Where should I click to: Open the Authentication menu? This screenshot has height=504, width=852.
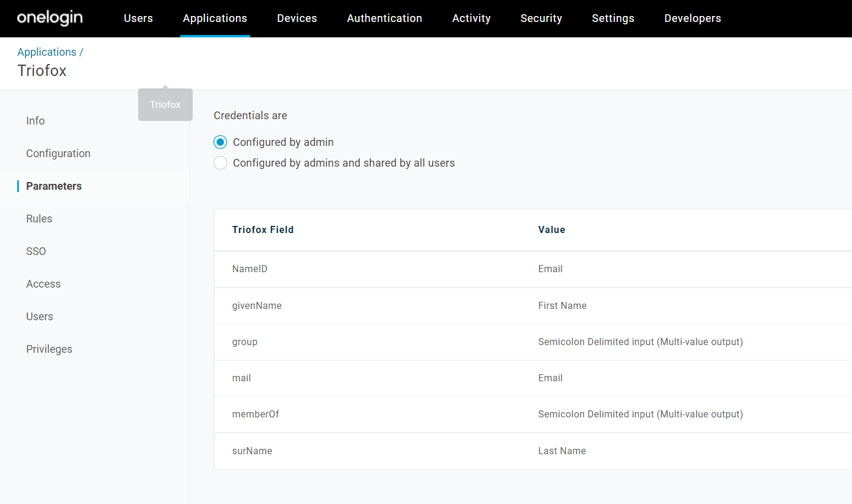coord(385,18)
